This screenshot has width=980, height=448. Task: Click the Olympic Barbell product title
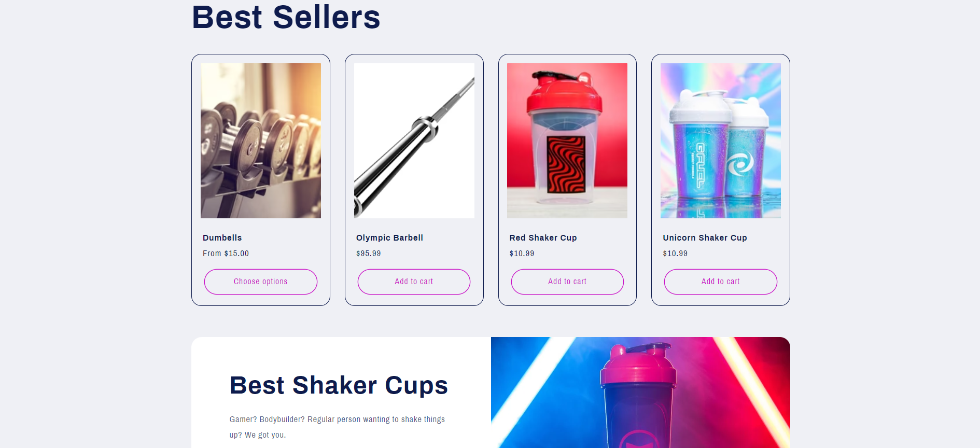(389, 237)
